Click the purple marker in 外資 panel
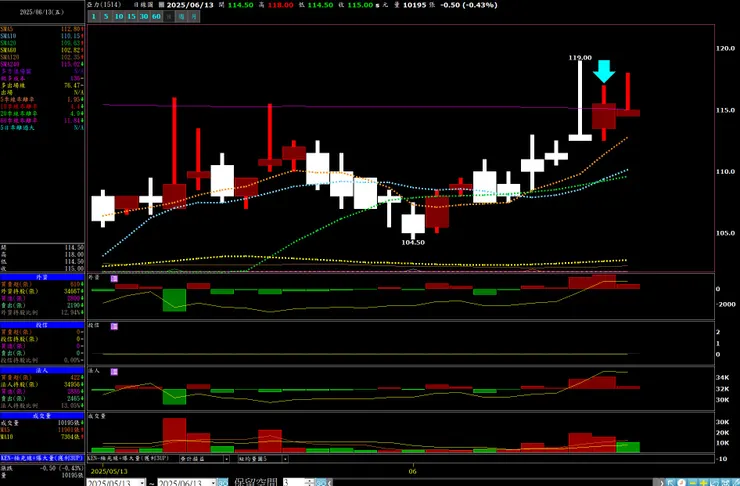Screen dimensions: 740x486 (x=114, y=279)
